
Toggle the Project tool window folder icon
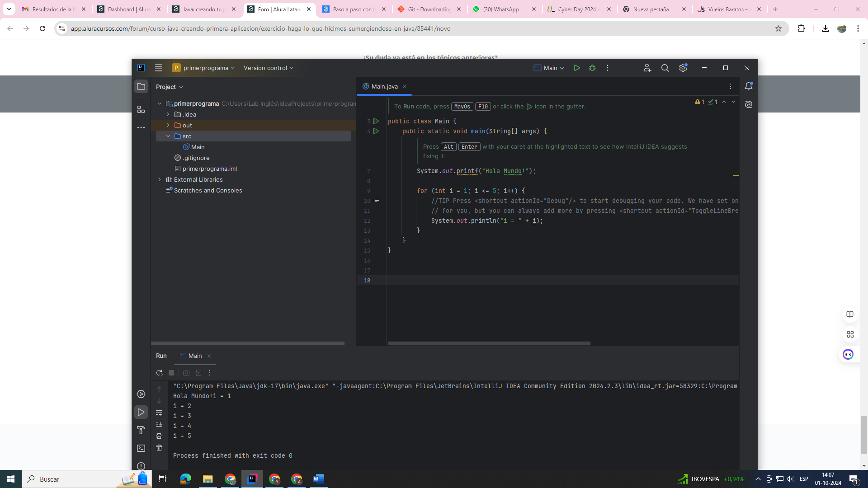click(141, 86)
